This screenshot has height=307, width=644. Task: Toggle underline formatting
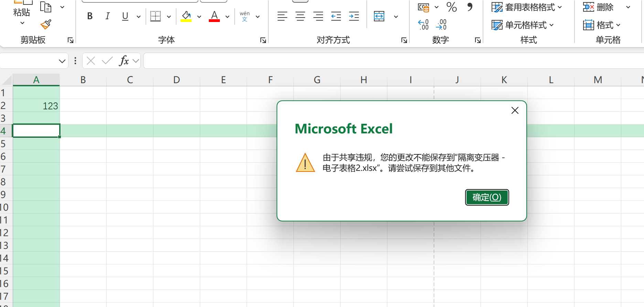click(125, 16)
